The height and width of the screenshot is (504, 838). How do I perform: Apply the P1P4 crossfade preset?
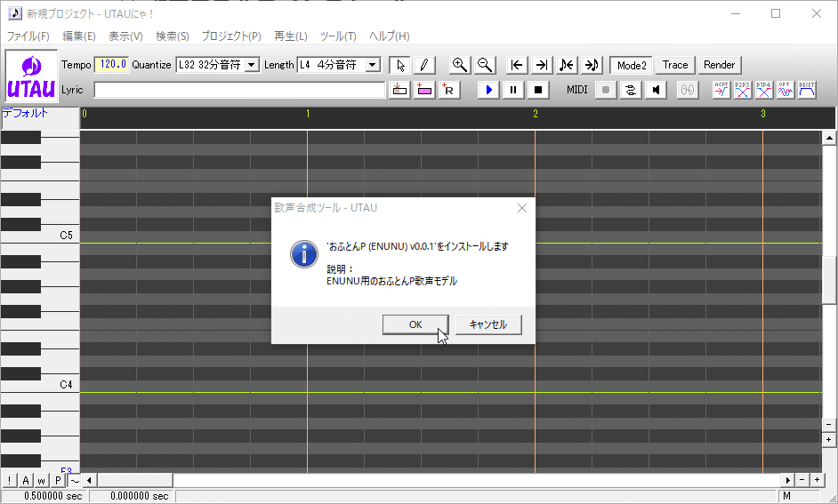click(763, 90)
